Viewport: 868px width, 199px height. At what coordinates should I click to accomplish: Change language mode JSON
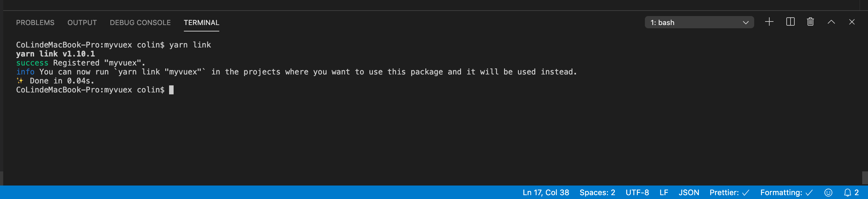pyautogui.click(x=689, y=193)
